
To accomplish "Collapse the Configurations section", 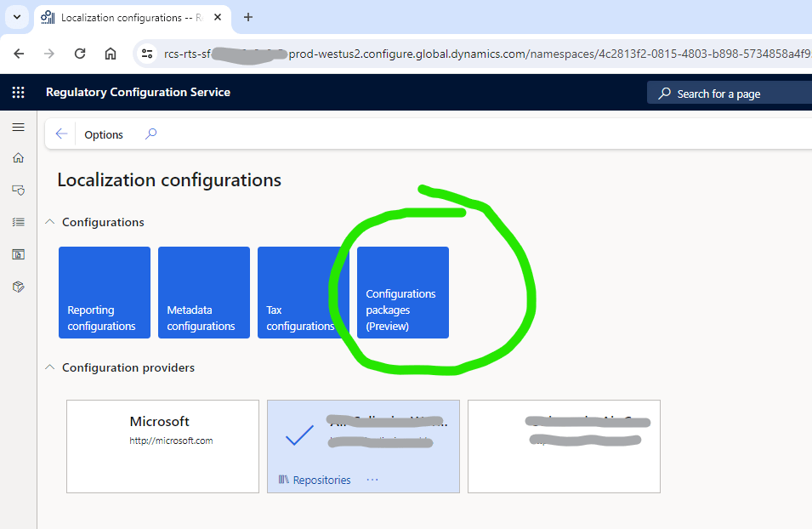I will 50,222.
